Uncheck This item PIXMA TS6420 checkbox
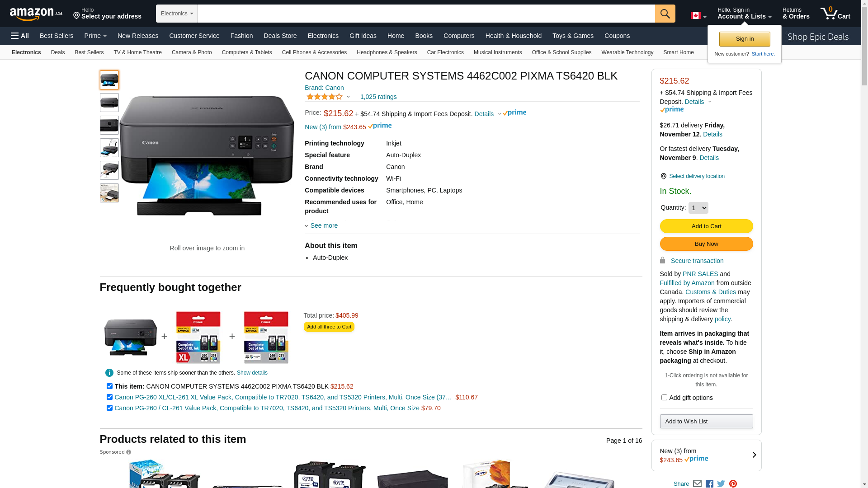Screen dimensions: 868x488 109,386
